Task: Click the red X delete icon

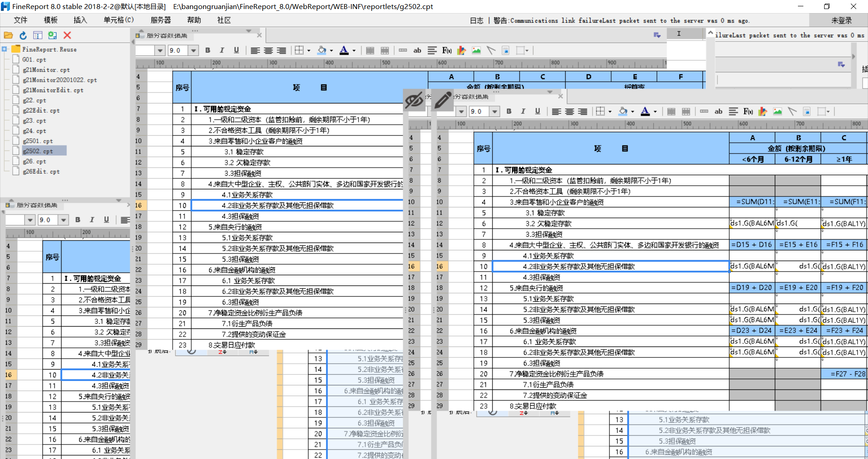Action: pos(67,35)
